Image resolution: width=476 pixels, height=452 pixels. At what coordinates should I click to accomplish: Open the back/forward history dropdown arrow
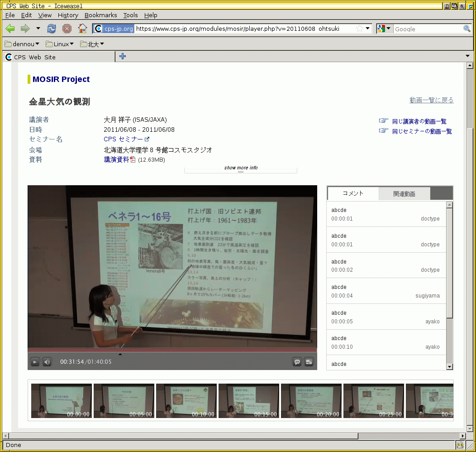coord(38,29)
